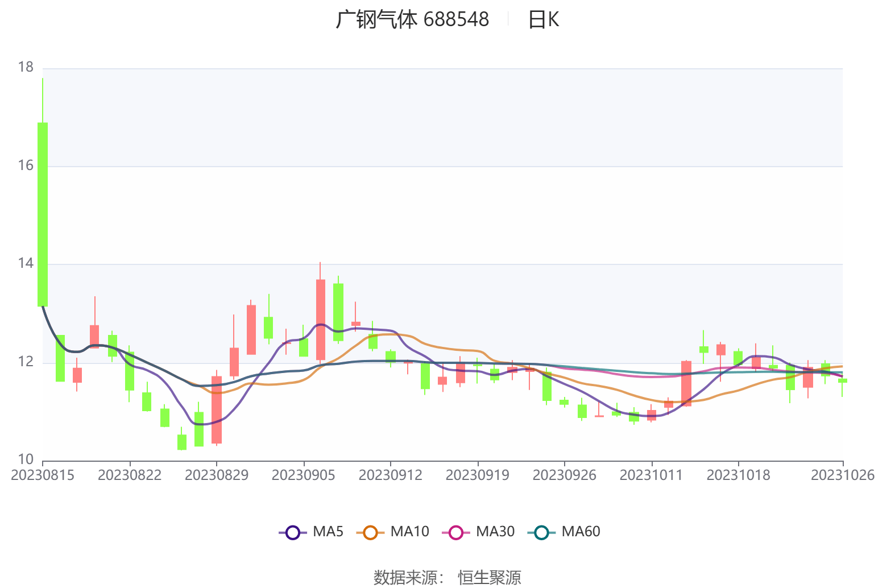895x588 pixels.
Task: Click x-axis date label 20230829
Action: (217, 475)
